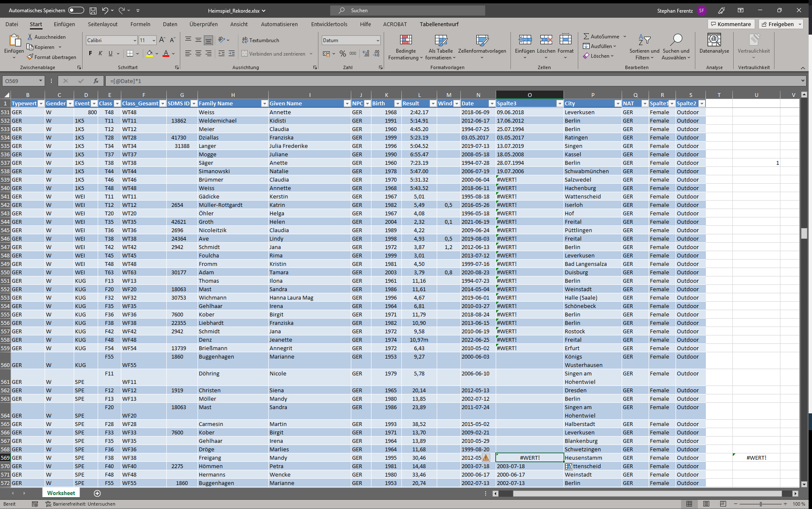Apply red font color swatch
This screenshot has height=509, width=812.
coord(166,54)
